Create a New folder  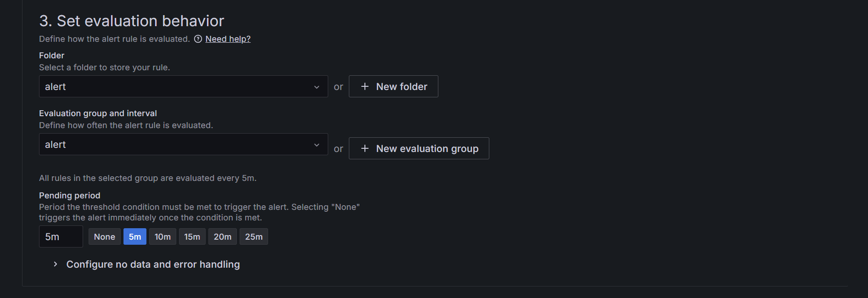[393, 86]
